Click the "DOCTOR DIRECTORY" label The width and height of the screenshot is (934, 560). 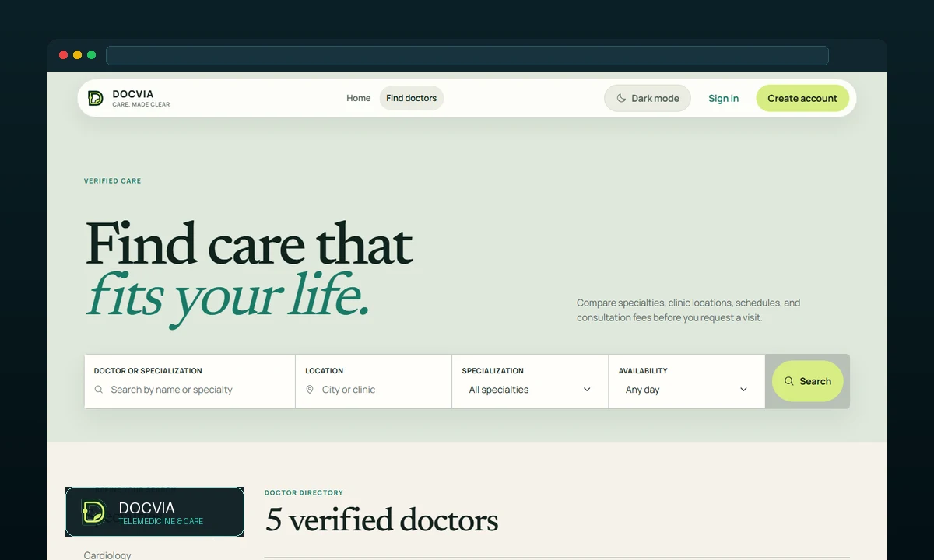[x=304, y=493]
